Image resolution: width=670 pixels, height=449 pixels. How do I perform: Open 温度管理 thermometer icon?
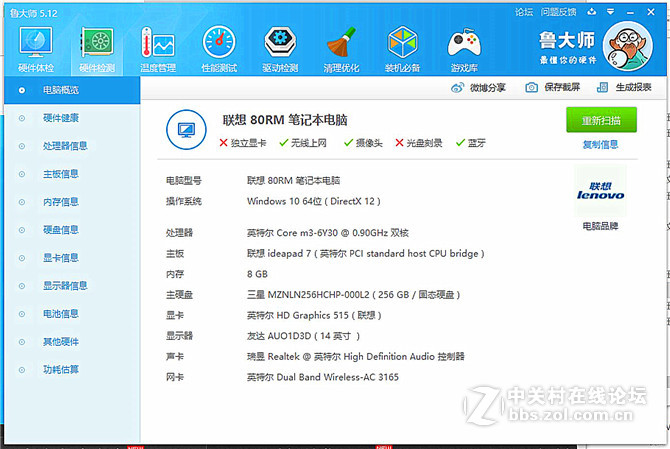(158, 42)
